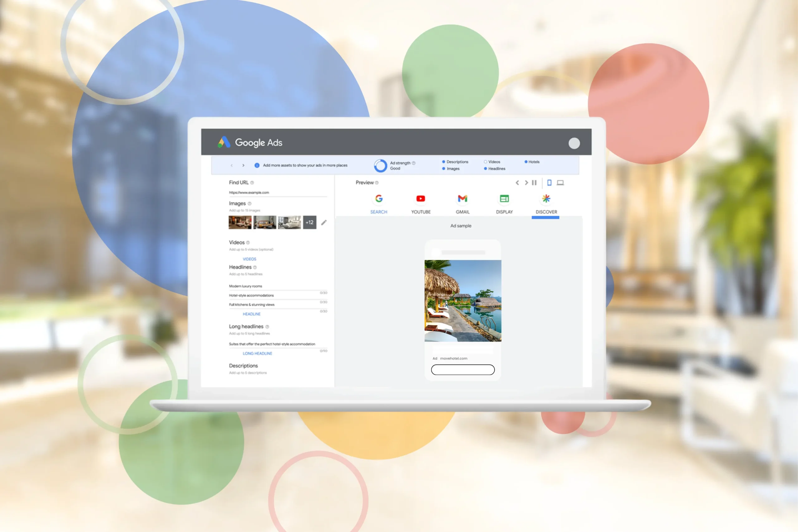Advance the banner tip with right arrow
The image size is (798, 532).
tap(243, 165)
